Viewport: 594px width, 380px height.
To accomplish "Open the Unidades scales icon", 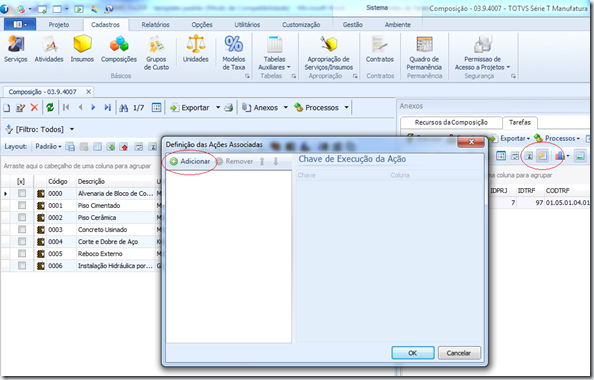I will tap(195, 48).
